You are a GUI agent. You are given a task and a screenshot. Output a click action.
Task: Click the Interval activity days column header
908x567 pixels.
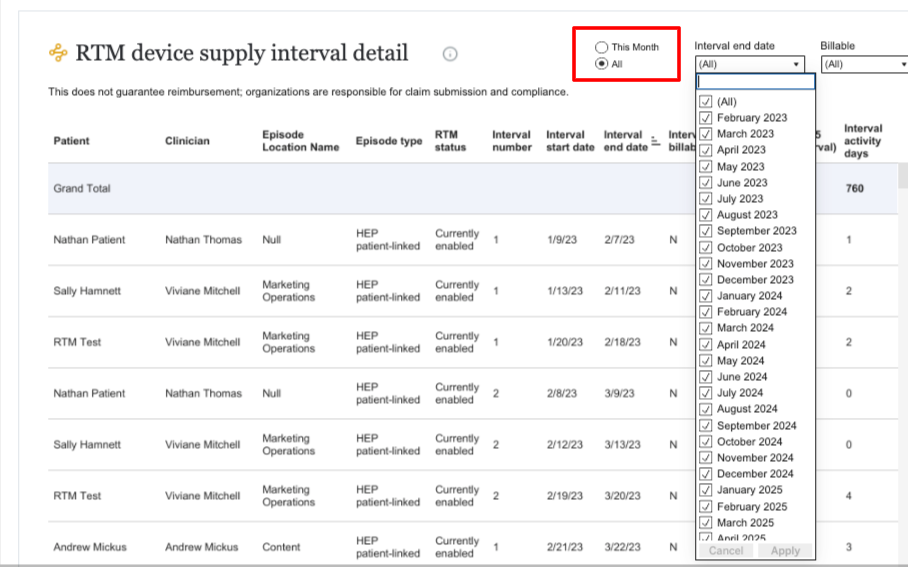coord(862,141)
